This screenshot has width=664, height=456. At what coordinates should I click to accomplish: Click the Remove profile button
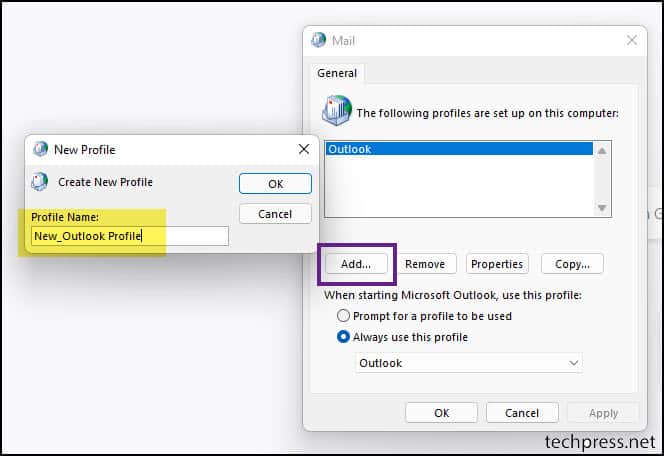[425, 264]
